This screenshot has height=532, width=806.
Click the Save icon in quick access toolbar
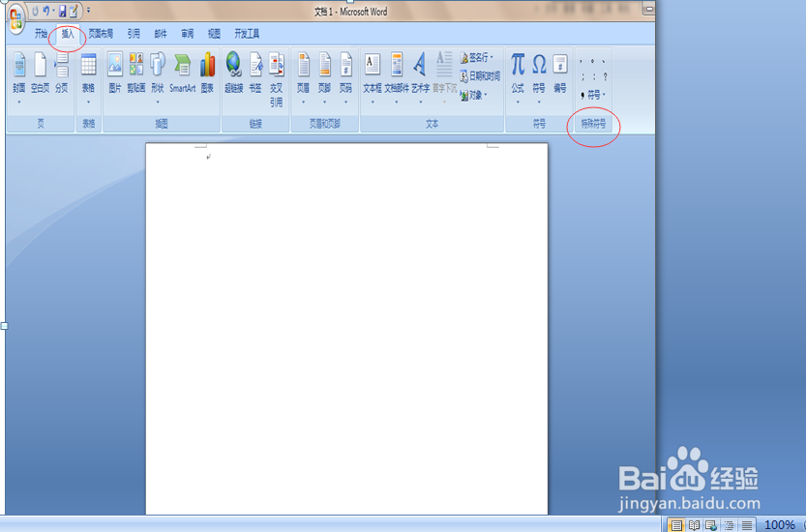62,11
